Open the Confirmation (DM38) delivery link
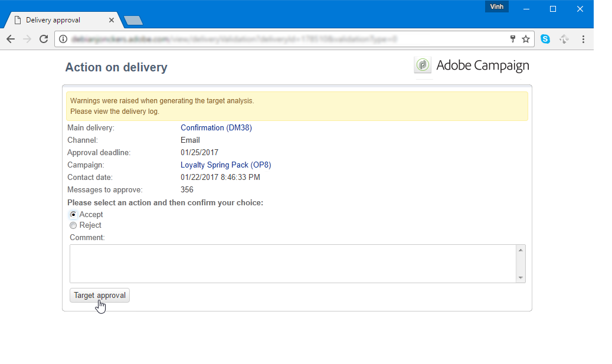This screenshot has height=364, width=612. click(216, 128)
